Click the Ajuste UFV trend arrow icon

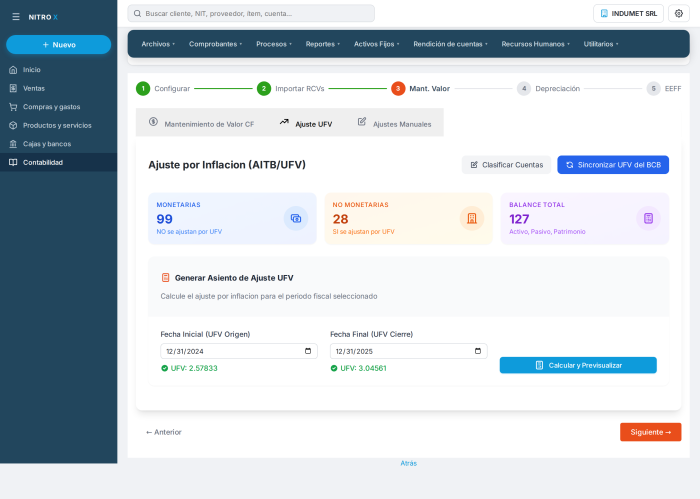click(x=284, y=121)
